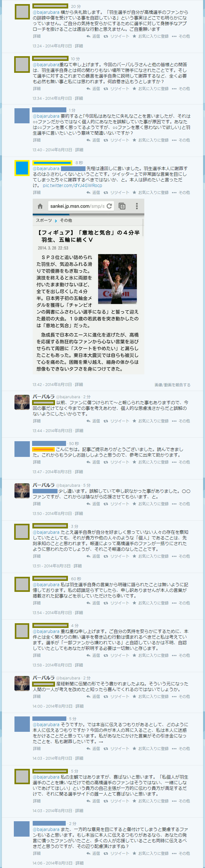Click 画像/動画を報告する below the article image
This screenshot has width=205, height=868.
click(x=172, y=385)
